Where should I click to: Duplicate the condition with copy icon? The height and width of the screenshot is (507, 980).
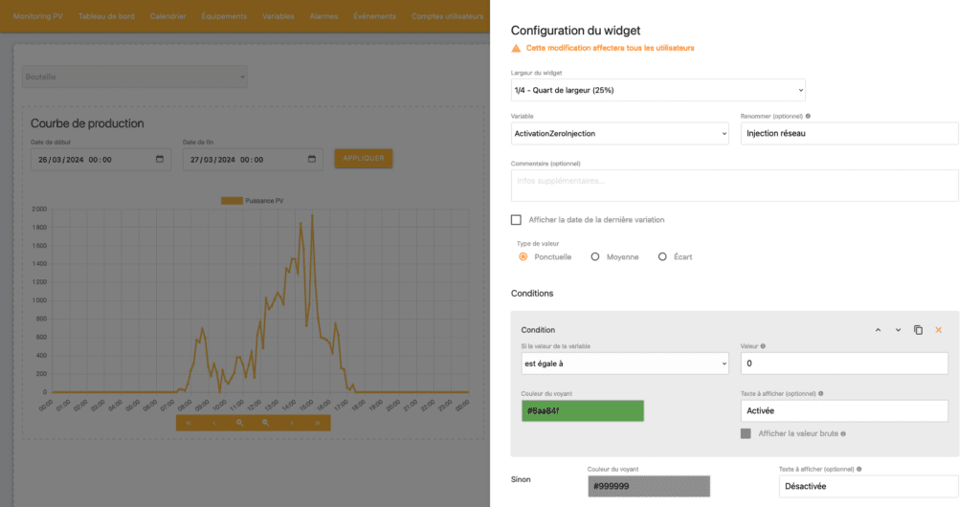point(918,330)
